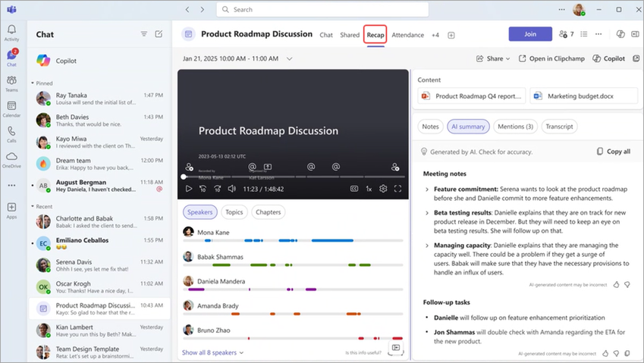644x363 pixels.
Task: Open Copilot chat in list
Action: [100, 61]
